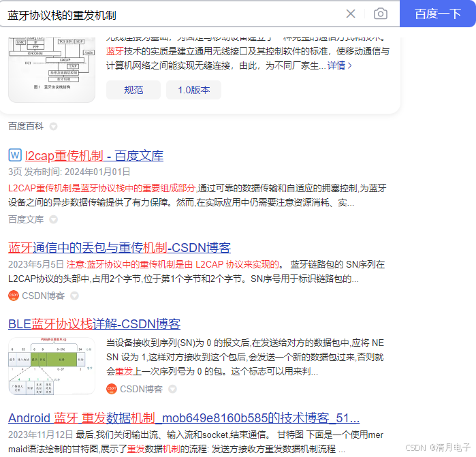Screen dimensions: 476x457
Task: Click the 百度文库 source label
Action: 26,219
